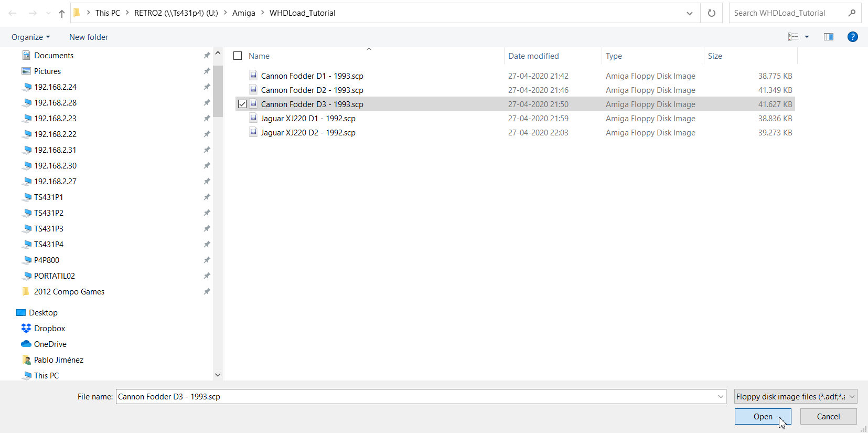868x433 pixels.
Task: Select Dropbox in the navigation pane
Action: click(x=49, y=329)
